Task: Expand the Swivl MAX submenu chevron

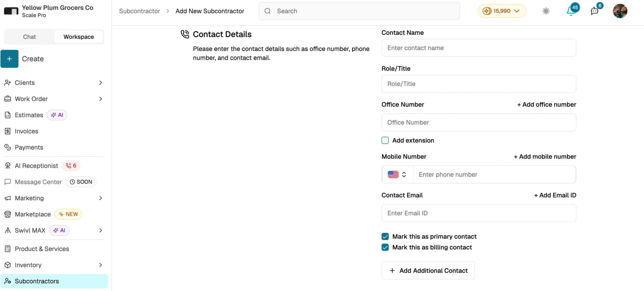Action: pos(101,230)
